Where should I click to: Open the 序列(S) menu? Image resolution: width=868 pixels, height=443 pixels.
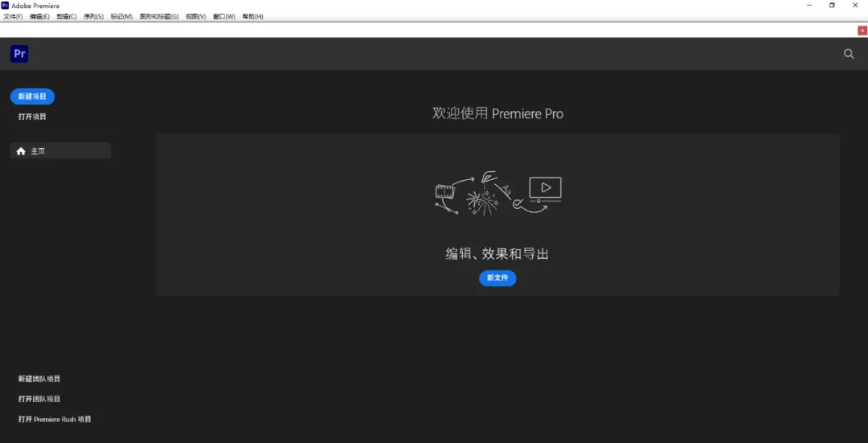pos(93,17)
